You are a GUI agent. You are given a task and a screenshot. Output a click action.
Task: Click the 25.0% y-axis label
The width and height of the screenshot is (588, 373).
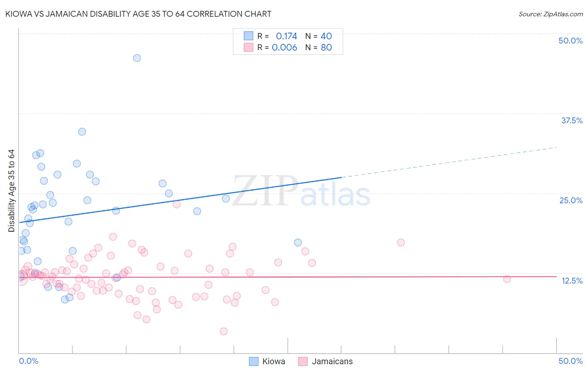click(571, 200)
